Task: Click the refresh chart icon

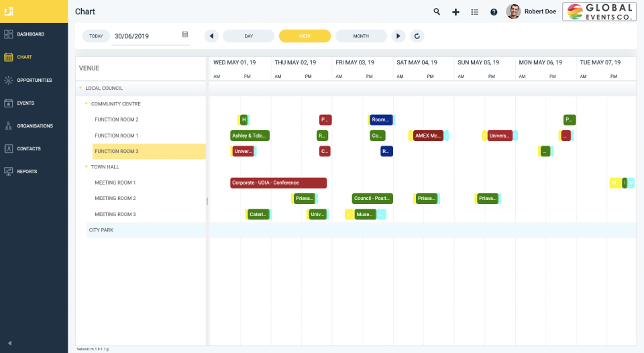Action: pos(417,36)
